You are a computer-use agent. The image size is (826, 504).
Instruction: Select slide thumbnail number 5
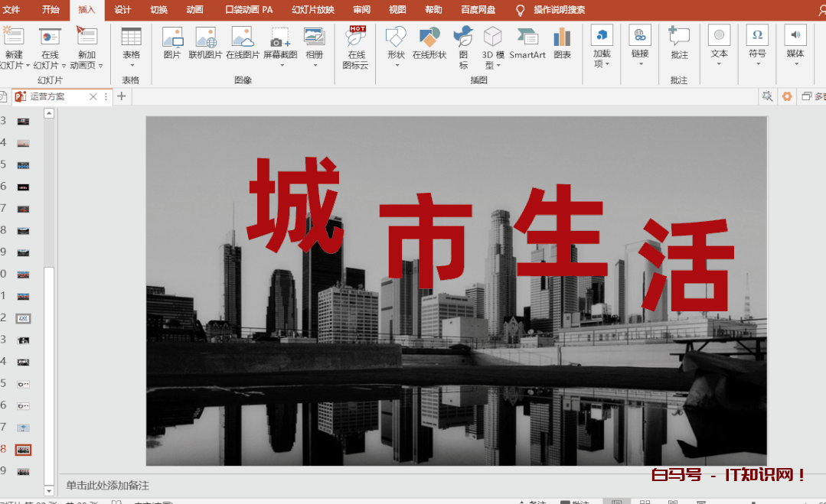(23, 164)
